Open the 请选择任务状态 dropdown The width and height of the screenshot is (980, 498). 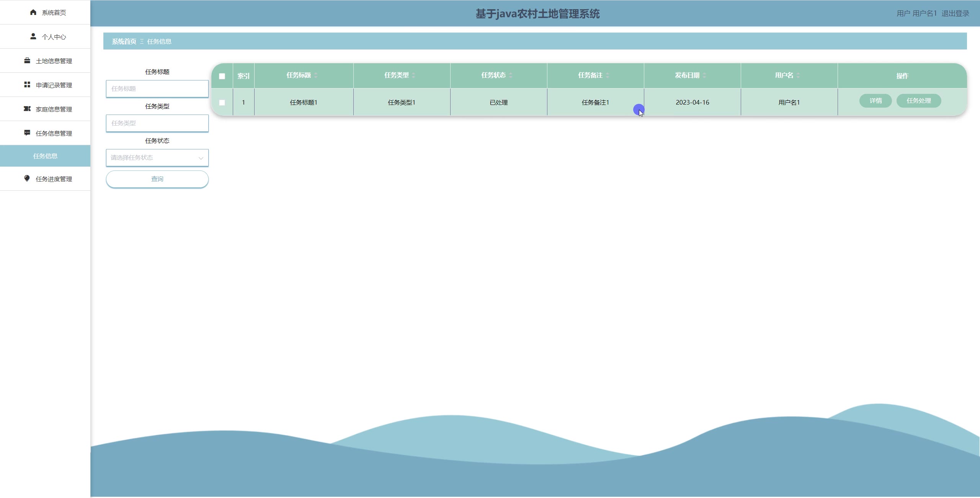[x=153, y=158]
